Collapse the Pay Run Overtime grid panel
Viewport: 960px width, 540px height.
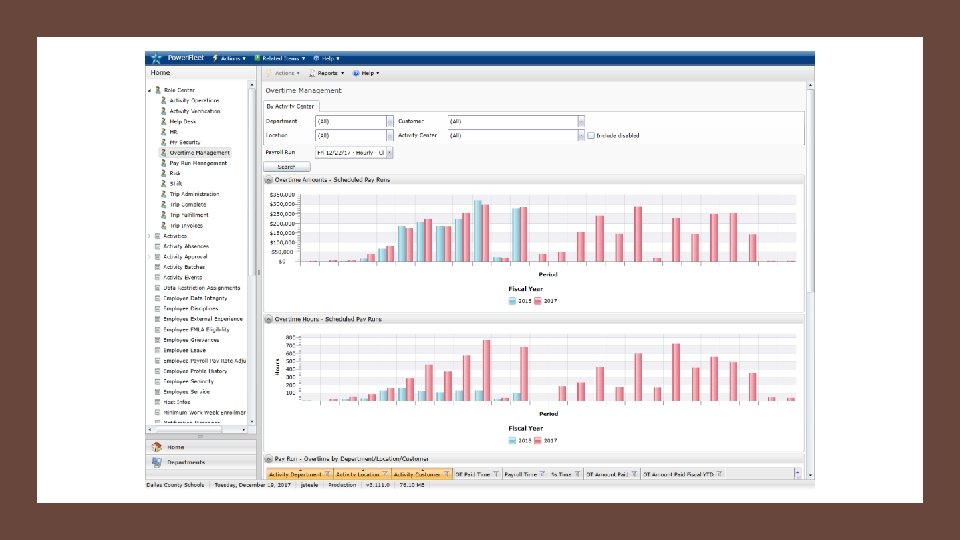point(269,459)
